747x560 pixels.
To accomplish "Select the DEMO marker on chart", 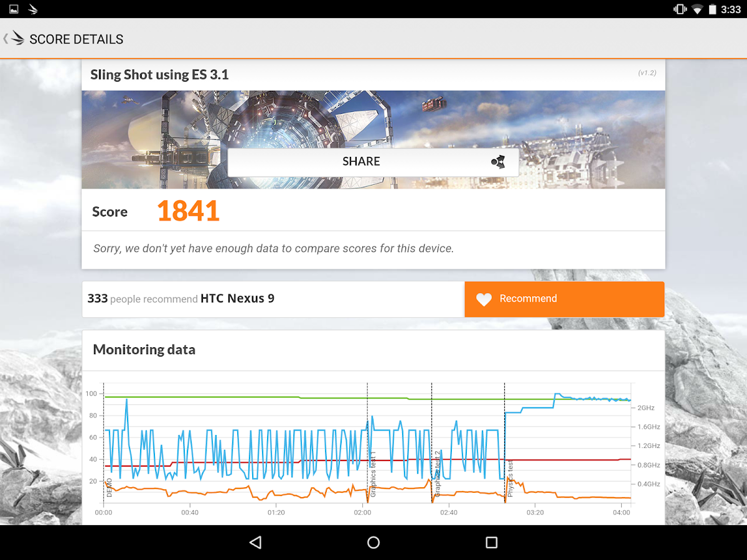I will point(110,487).
